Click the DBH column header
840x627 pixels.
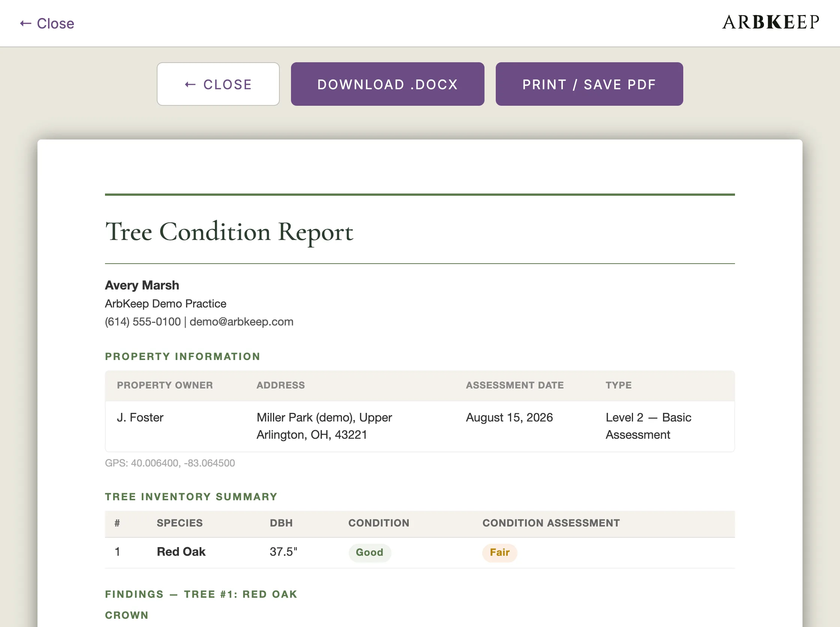(281, 523)
